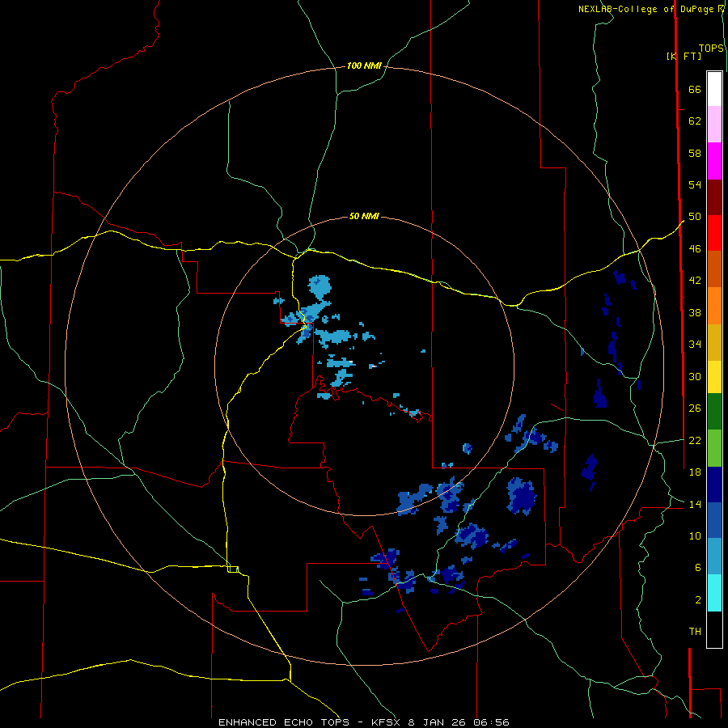Click the "K FT" units label
The width and height of the screenshot is (728, 728).
[x=684, y=56]
